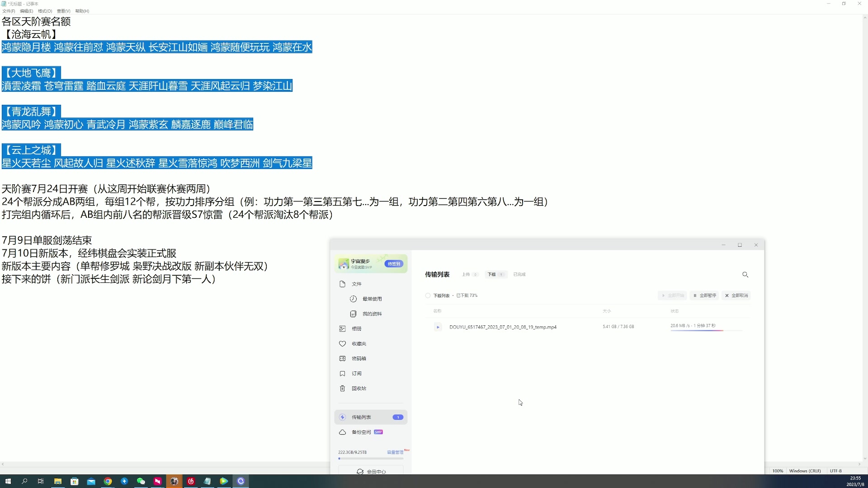The width and height of the screenshot is (868, 488).
Task: Open the search icon in the transfer list
Action: tap(745, 274)
